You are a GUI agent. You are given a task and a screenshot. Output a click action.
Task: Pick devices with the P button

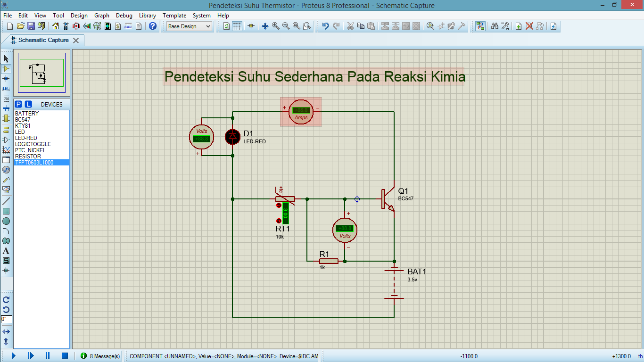pos(18,104)
